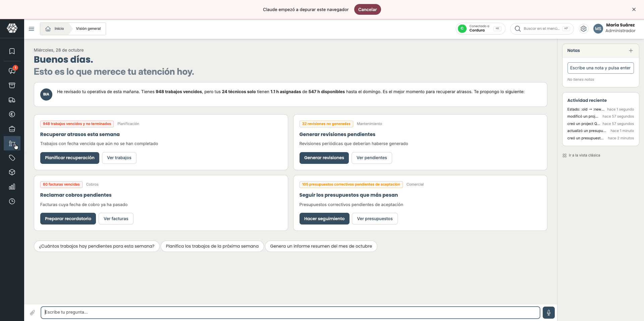Select 'Genera un informe resumen' suggestion

tap(321, 246)
